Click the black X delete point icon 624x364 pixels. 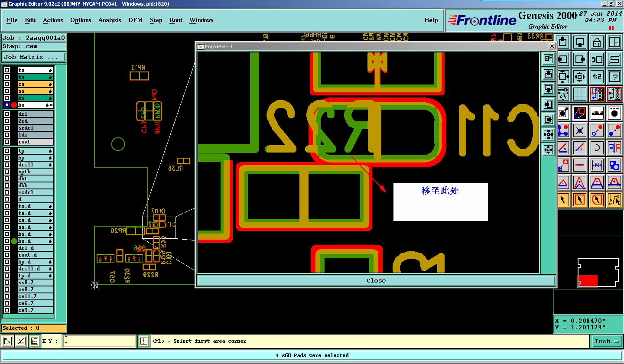[x=580, y=130]
